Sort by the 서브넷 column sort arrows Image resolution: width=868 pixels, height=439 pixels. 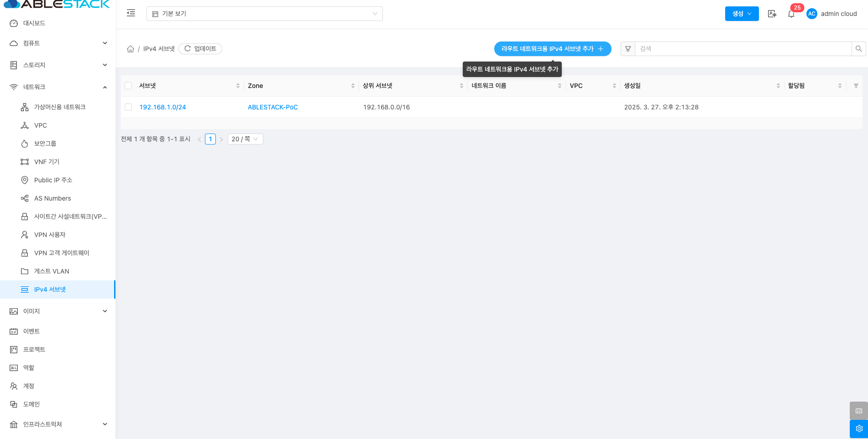pos(238,86)
